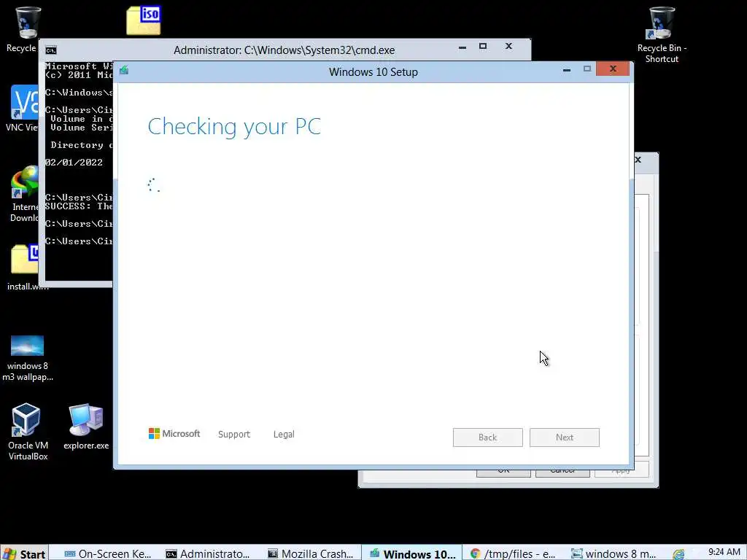
Task: Switch to windows 8 m... taskbar item
Action: (x=614, y=553)
